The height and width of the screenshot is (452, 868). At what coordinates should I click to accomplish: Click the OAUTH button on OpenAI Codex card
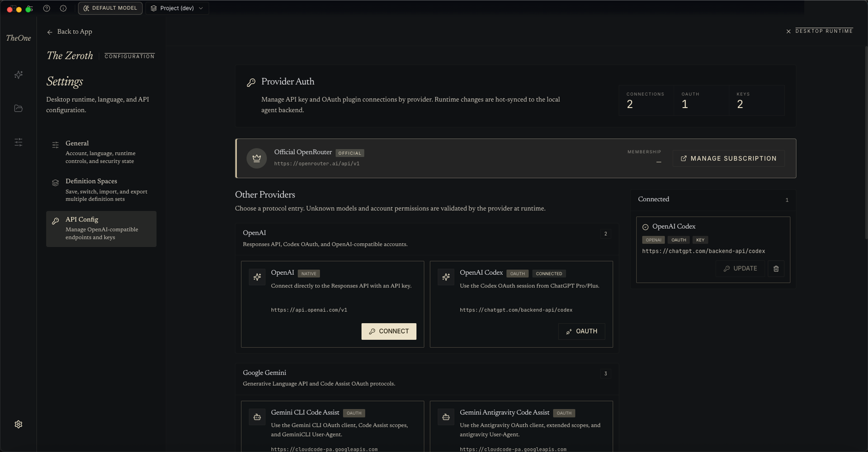click(581, 331)
